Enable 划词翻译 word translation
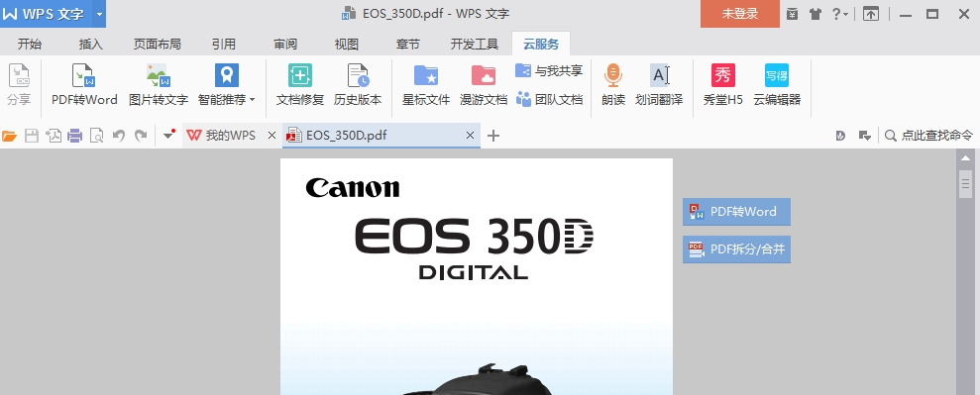The height and width of the screenshot is (395, 980). pyautogui.click(x=659, y=85)
